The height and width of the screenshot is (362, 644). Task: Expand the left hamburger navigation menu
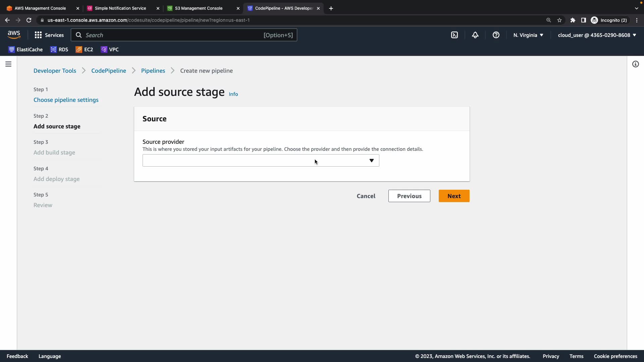(x=8, y=64)
